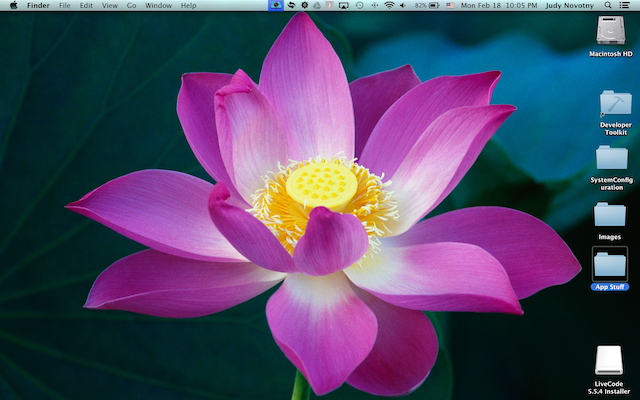Open the Go menu
640x400 pixels.
point(131,5)
